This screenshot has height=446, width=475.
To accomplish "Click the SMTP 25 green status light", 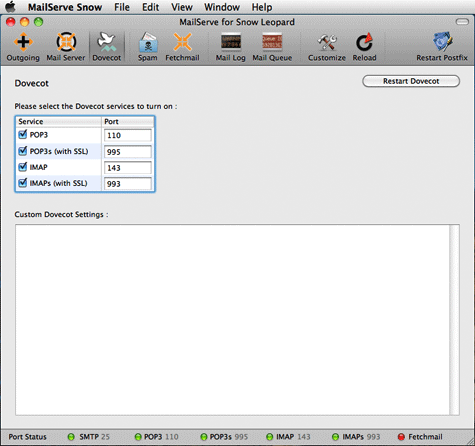I will 71,437.
